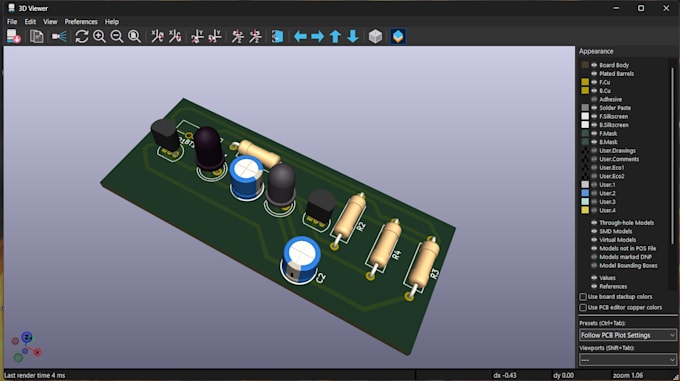The height and width of the screenshot is (381, 680).
Task: Zoom in using magnifier plus icon
Action: click(99, 36)
